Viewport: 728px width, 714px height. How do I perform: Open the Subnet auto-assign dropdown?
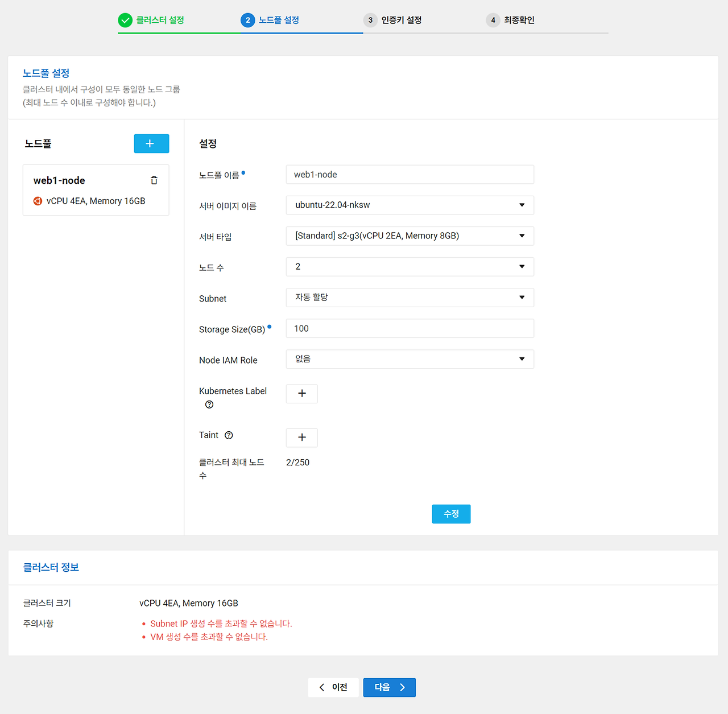tap(409, 298)
